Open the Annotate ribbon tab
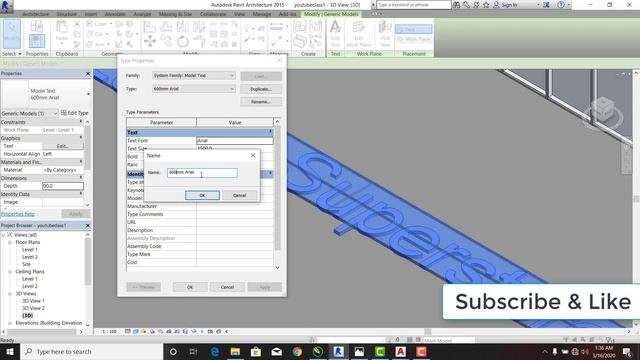The width and height of the screenshot is (640, 360). point(115,14)
